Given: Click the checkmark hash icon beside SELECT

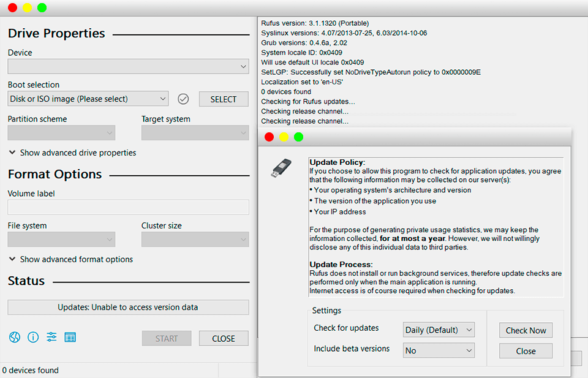Looking at the screenshot, I should click(x=183, y=99).
